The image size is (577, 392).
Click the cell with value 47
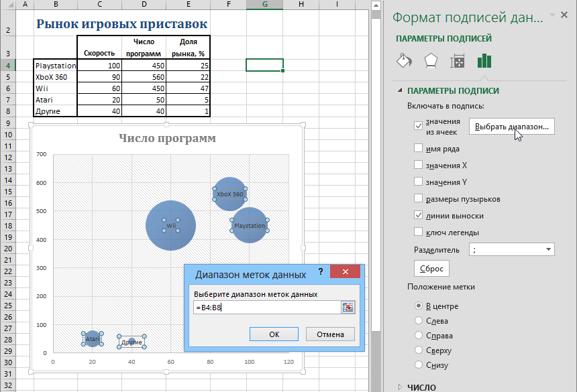coord(188,88)
